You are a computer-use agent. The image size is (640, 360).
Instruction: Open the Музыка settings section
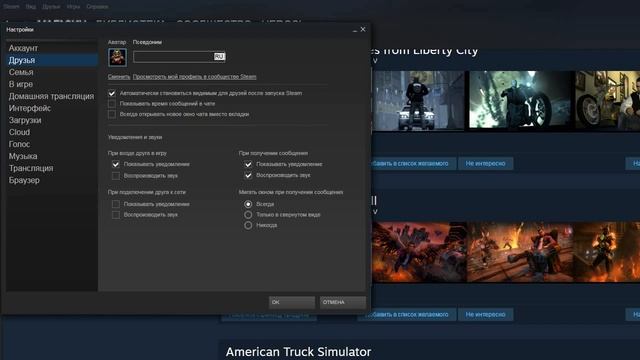pos(23,156)
